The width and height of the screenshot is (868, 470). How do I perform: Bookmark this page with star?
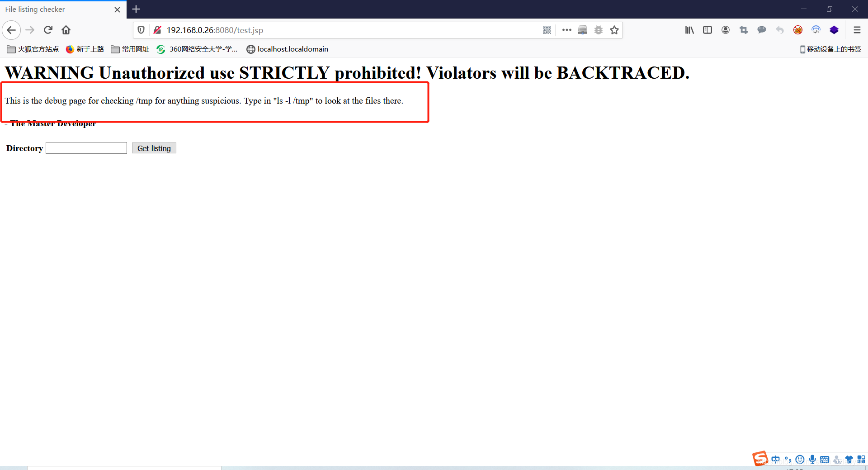[x=614, y=30]
